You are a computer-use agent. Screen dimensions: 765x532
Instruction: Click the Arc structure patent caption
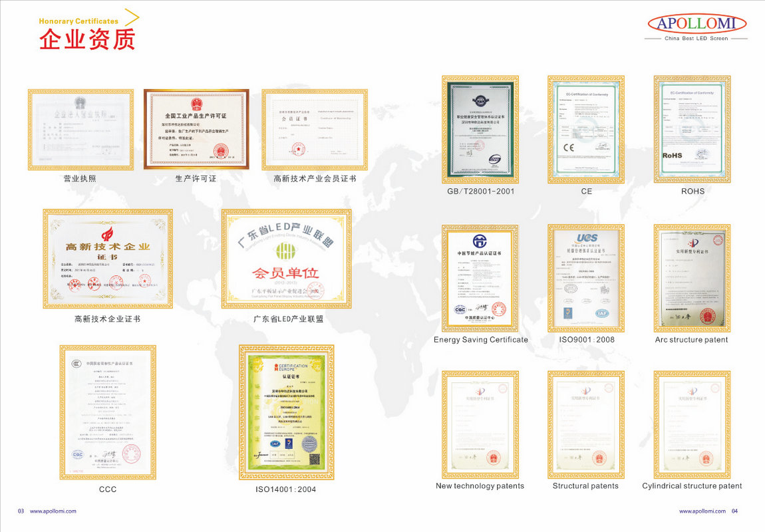pyautogui.click(x=691, y=339)
